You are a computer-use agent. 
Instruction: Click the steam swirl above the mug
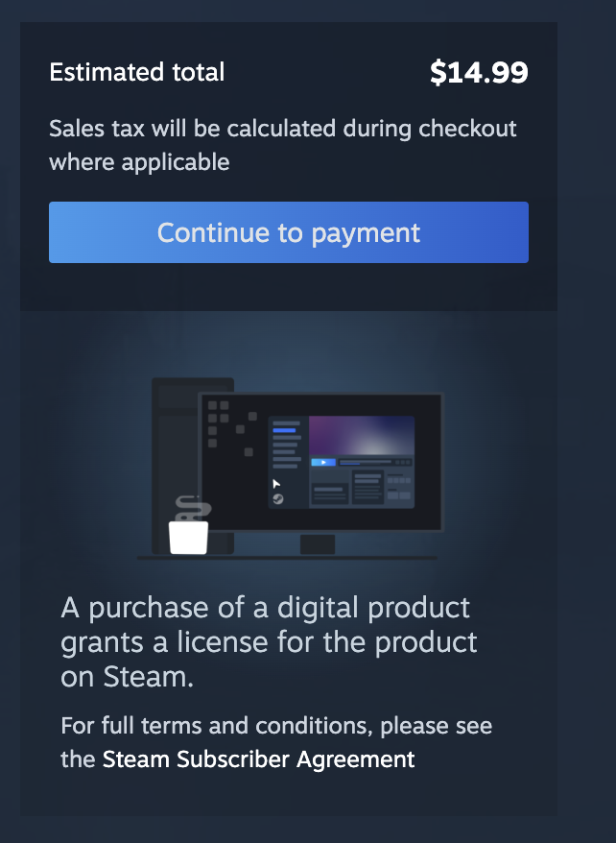[192, 509]
